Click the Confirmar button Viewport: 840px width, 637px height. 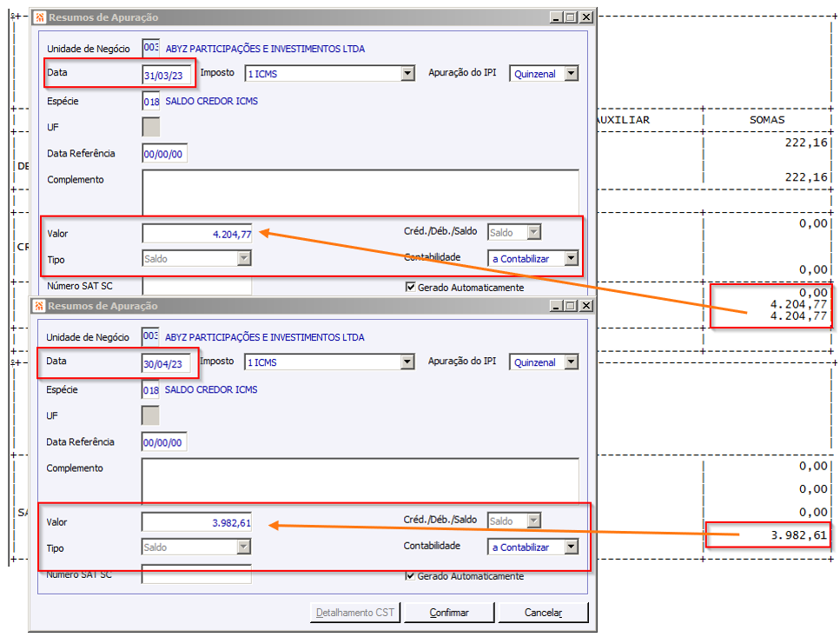coord(449,613)
